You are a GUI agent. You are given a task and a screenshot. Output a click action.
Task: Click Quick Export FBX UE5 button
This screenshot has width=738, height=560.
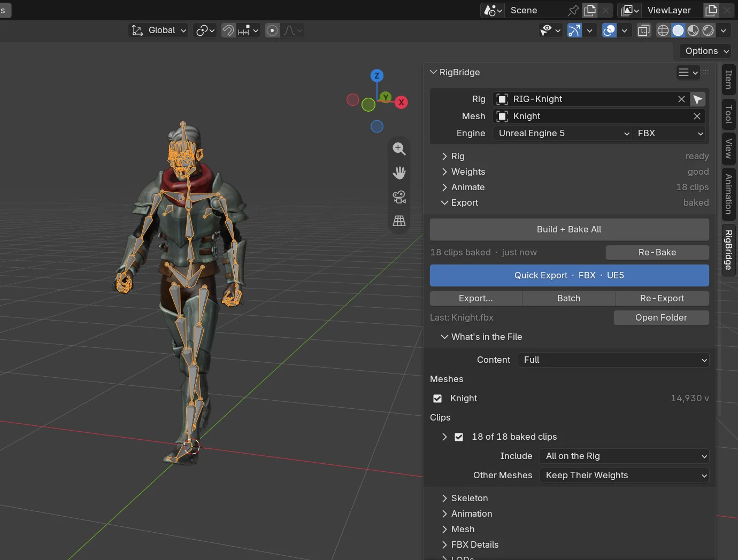(x=570, y=275)
